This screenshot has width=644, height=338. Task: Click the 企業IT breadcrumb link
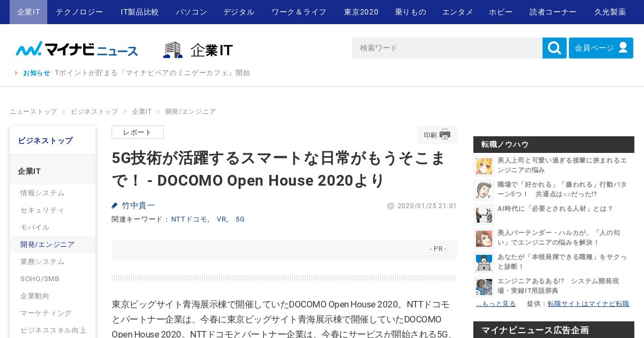(x=142, y=112)
